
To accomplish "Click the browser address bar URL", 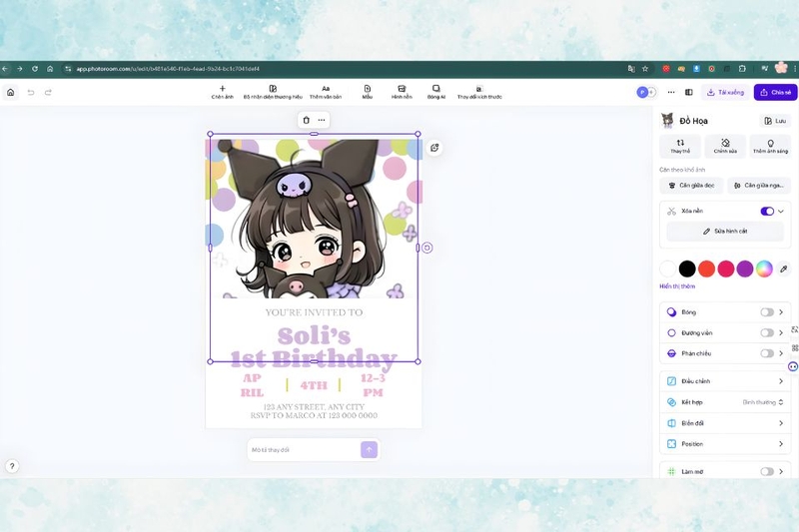I will click(x=168, y=69).
